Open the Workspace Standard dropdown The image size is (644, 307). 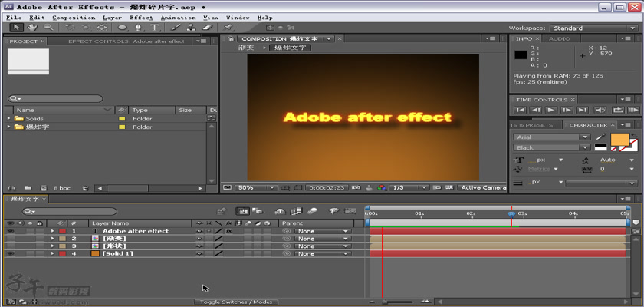pyautogui.click(x=593, y=28)
